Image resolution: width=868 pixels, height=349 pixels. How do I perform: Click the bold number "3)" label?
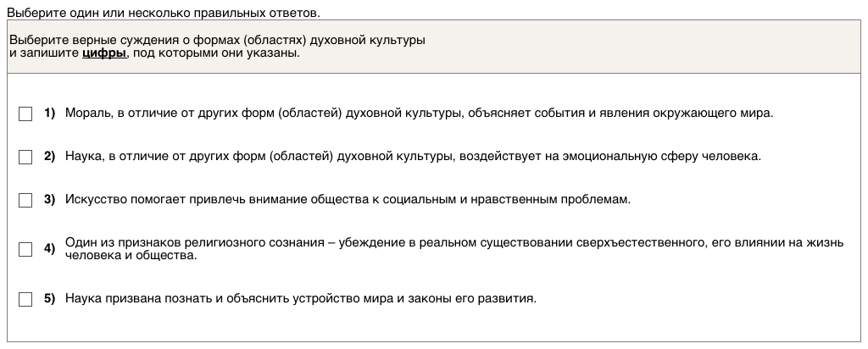49,199
